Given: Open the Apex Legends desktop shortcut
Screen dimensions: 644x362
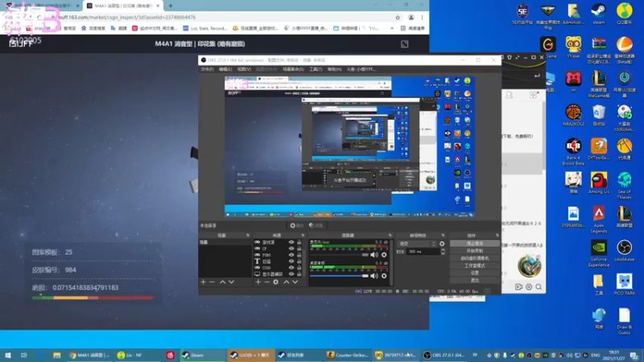Looking at the screenshot, I should pyautogui.click(x=599, y=220).
